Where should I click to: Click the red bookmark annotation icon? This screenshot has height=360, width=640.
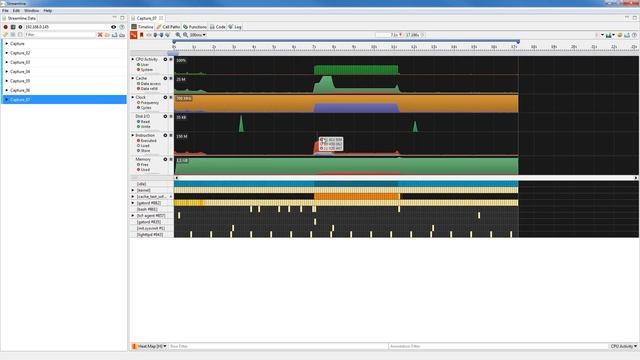tap(142, 35)
